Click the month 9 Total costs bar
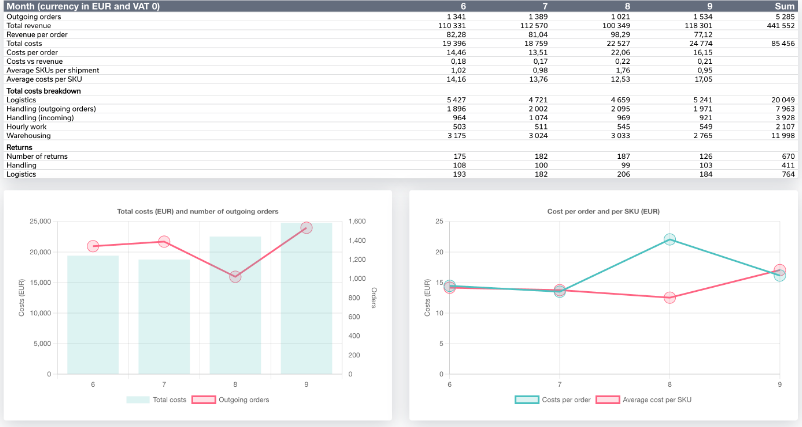The image size is (802, 427). 306,299
